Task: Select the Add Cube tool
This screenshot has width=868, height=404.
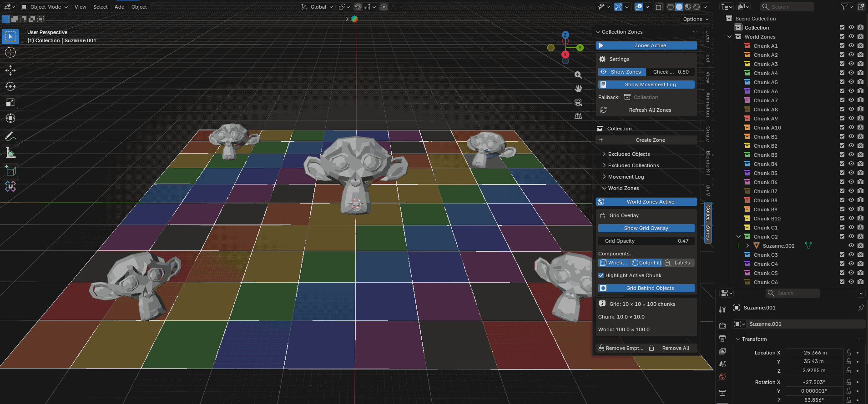Action: pyautogui.click(x=10, y=170)
